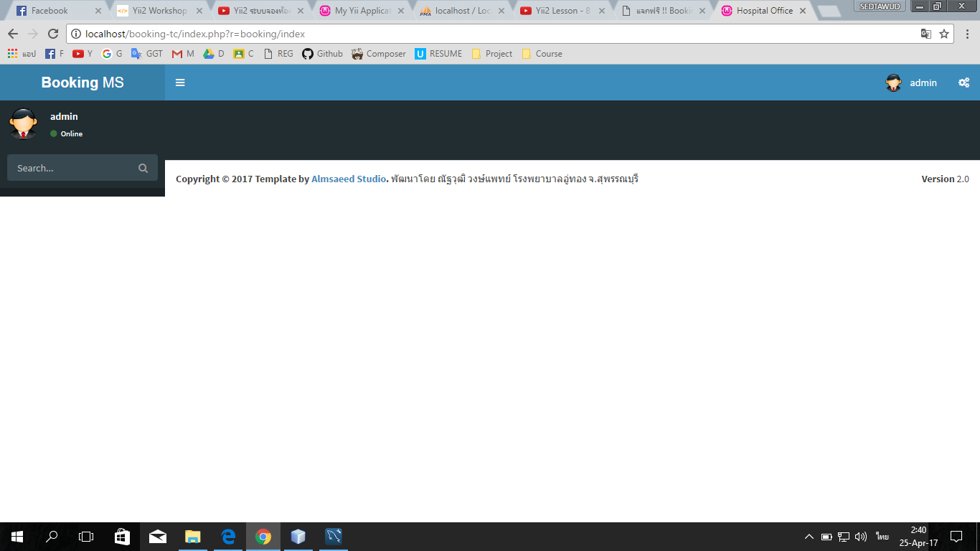Open the Almsaeed Studio link
This screenshot has width=980, height=551.
point(349,179)
